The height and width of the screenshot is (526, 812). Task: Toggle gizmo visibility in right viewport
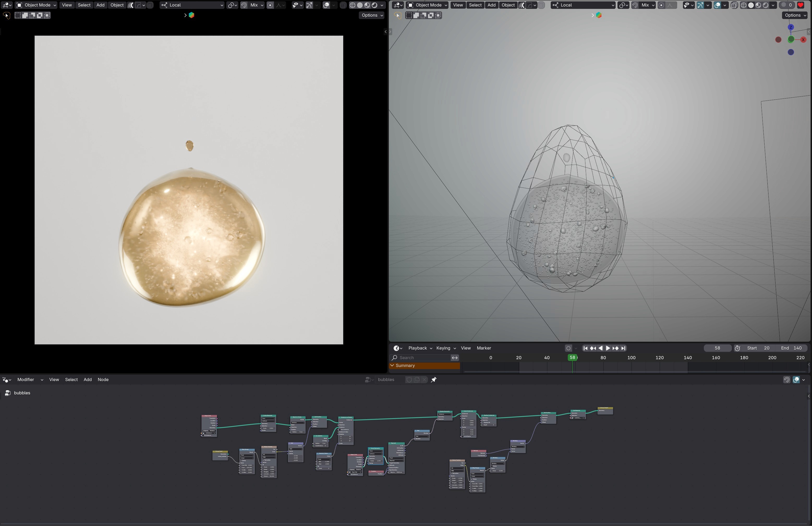point(700,5)
